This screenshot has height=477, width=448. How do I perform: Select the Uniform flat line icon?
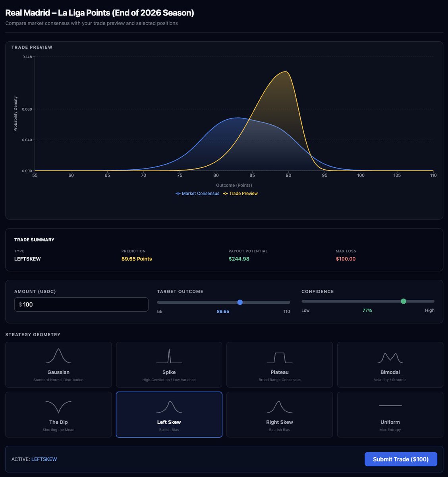click(390, 405)
